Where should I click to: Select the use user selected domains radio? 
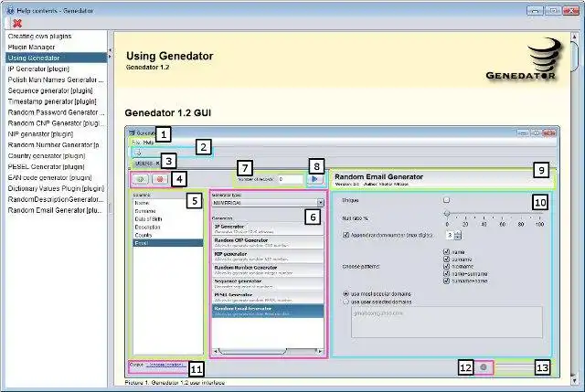346,302
